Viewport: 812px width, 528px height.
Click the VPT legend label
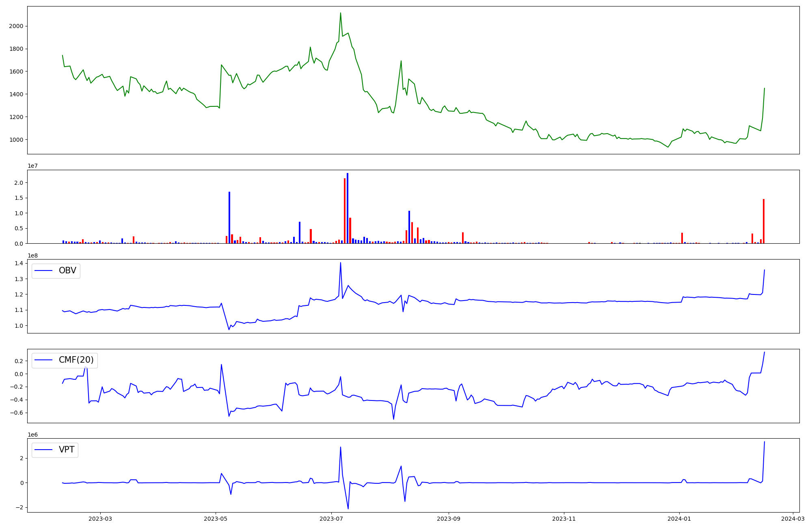[x=67, y=450]
